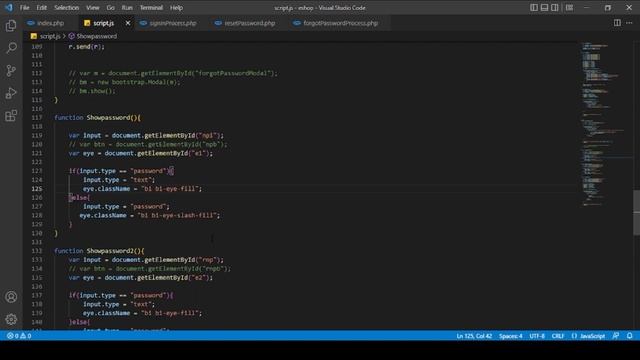
Task: Open the Help menu
Action: point(176,8)
